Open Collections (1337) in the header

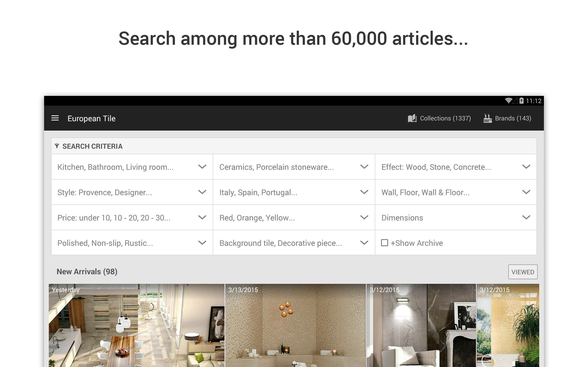point(439,118)
